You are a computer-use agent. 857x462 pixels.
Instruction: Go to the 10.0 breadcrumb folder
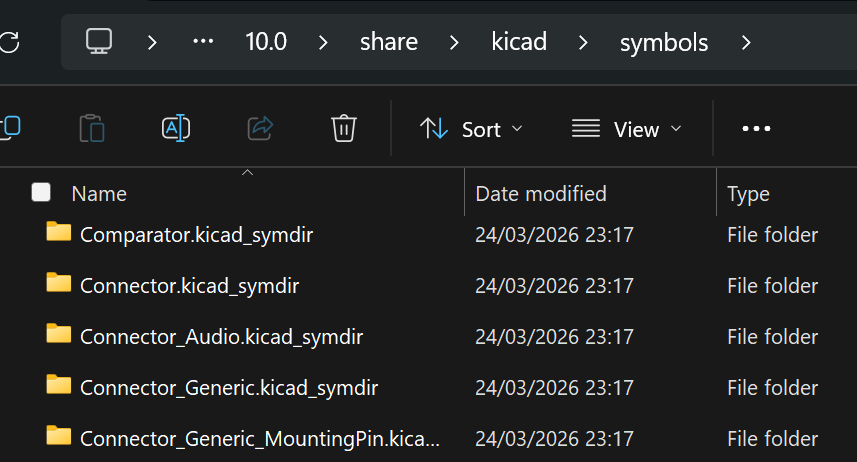click(x=266, y=42)
